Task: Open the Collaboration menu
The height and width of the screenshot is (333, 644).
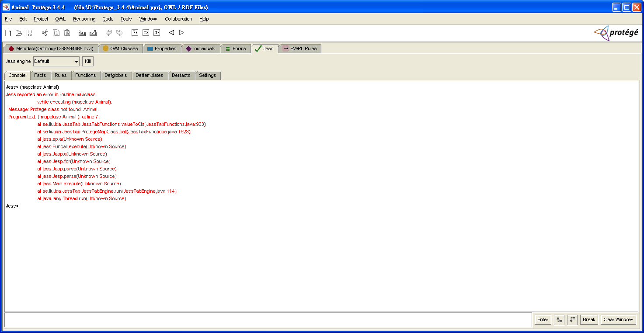Action: [x=178, y=19]
